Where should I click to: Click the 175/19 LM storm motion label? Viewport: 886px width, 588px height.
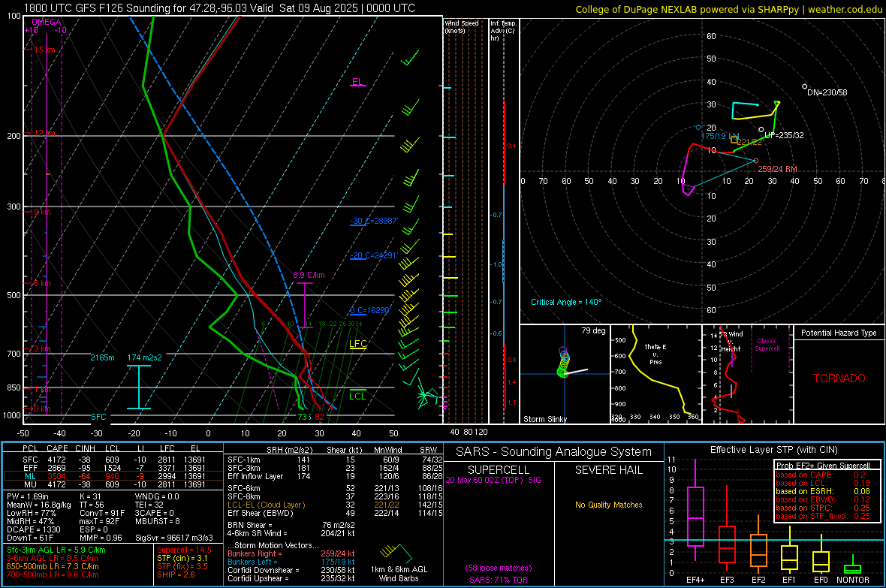(x=720, y=136)
